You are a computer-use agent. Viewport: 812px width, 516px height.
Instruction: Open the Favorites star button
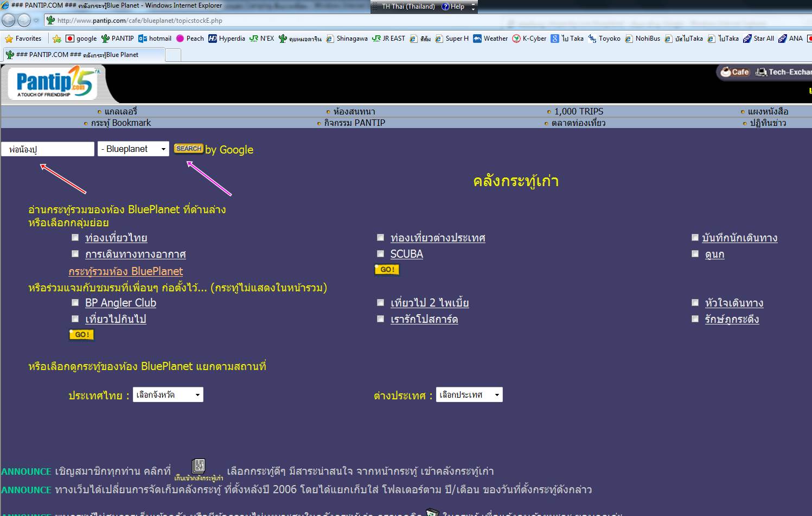point(23,39)
